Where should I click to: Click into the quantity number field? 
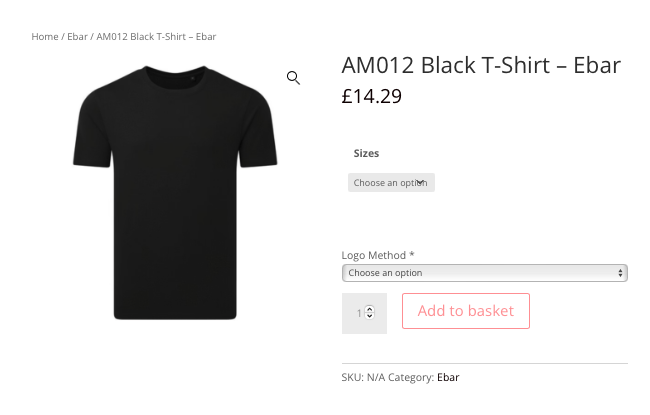tap(359, 313)
